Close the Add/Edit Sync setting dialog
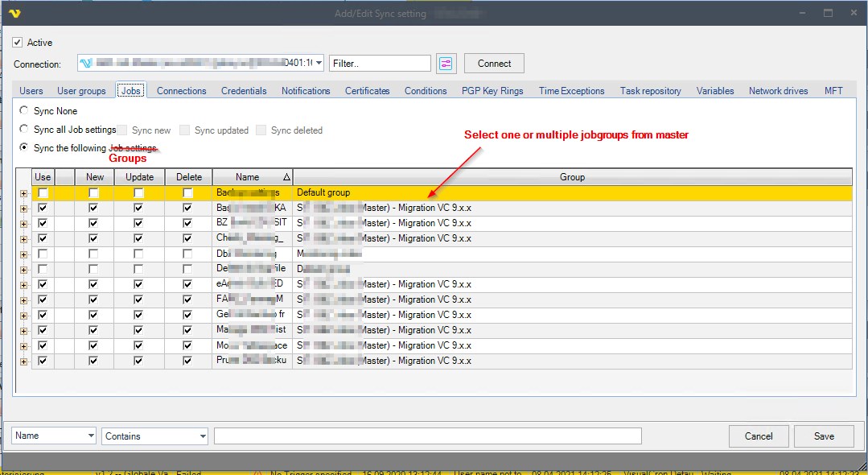The height and width of the screenshot is (475, 868). coord(853,13)
